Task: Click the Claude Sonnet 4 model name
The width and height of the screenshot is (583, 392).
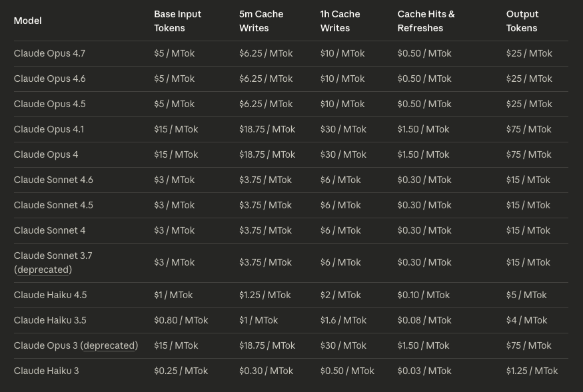Action: point(49,230)
